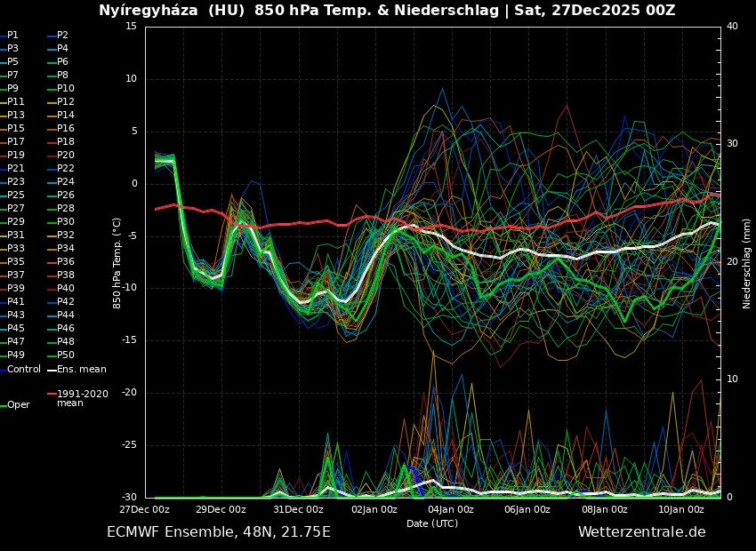Image resolution: width=756 pixels, height=551 pixels.
Task: Toggle the P10 ensemble member legend item
Action: coord(66,88)
